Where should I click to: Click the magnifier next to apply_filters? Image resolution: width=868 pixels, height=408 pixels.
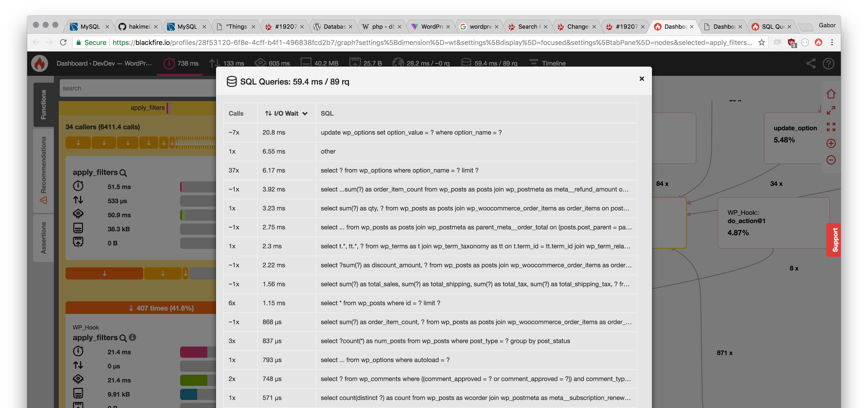tap(123, 173)
